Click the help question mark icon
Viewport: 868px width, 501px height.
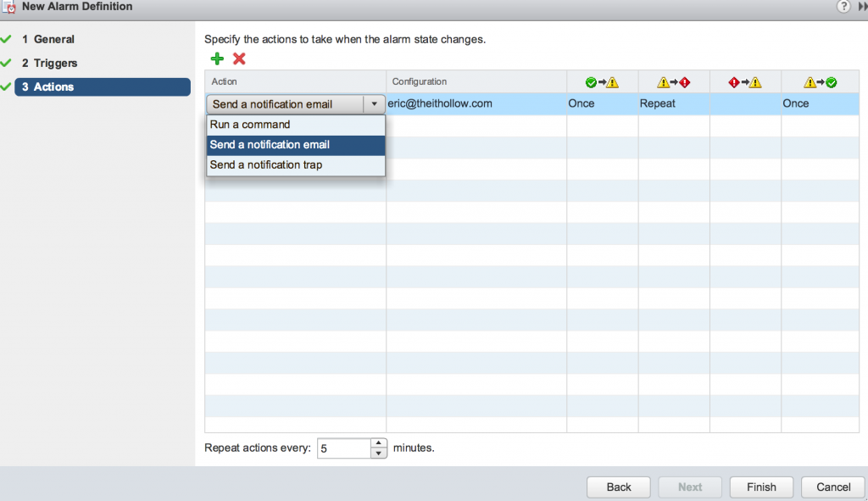point(843,7)
